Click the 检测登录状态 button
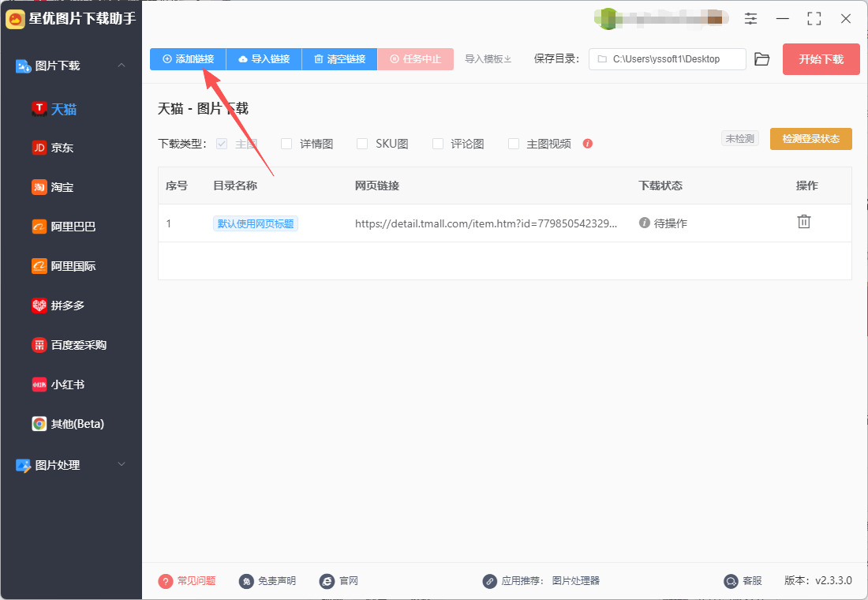This screenshot has height=600, width=868. tap(811, 138)
